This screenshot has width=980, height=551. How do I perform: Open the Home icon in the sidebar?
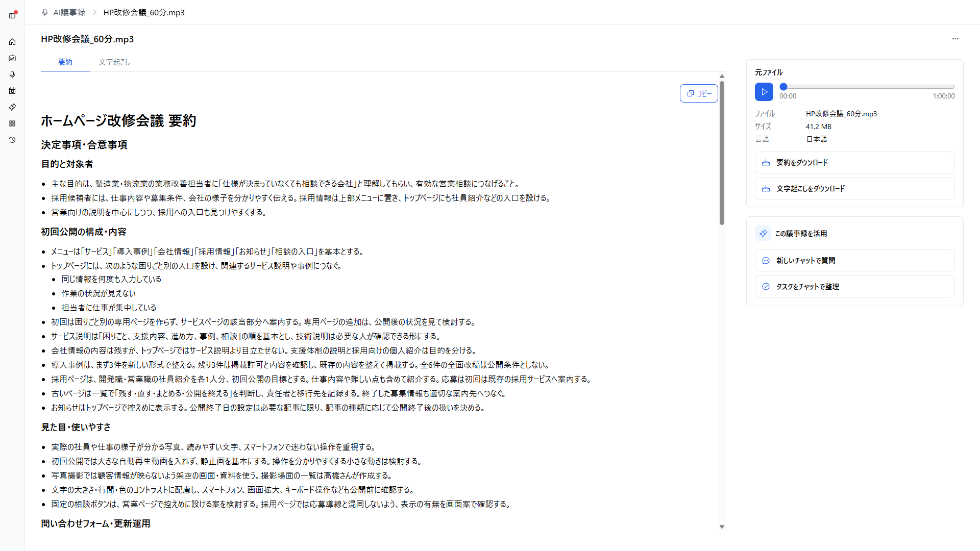pyautogui.click(x=12, y=42)
